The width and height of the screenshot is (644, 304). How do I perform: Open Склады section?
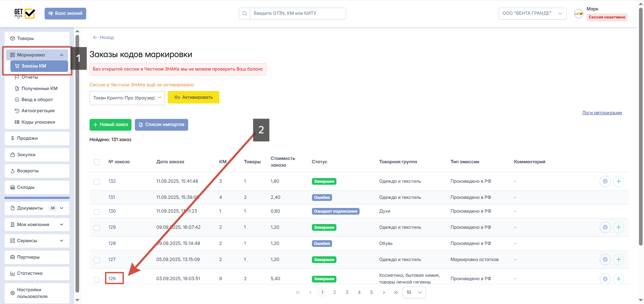point(37,187)
